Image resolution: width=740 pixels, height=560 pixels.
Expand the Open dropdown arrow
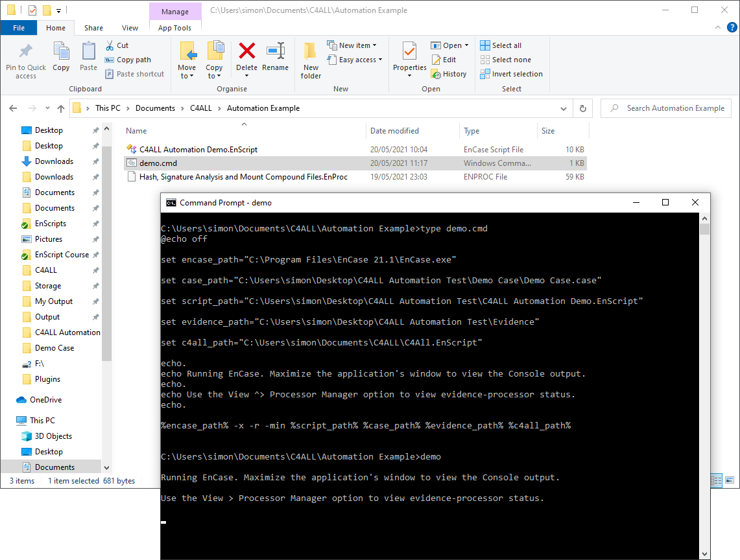click(x=467, y=45)
